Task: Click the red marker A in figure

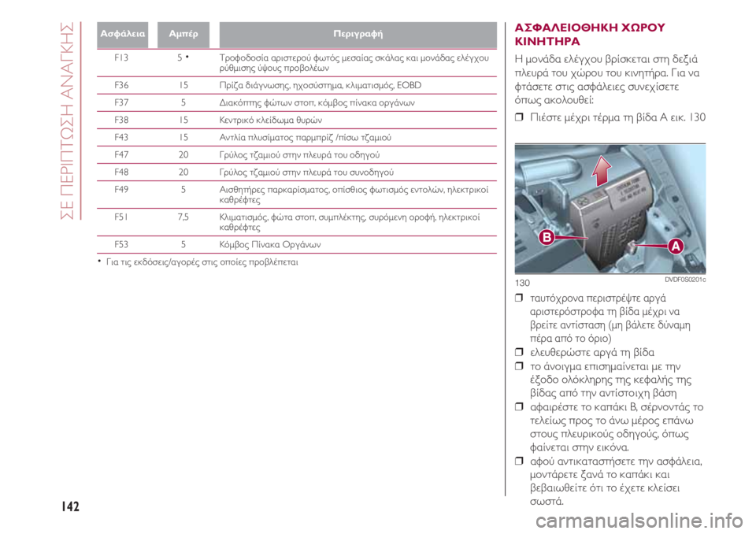Action: pyautogui.click(x=676, y=247)
